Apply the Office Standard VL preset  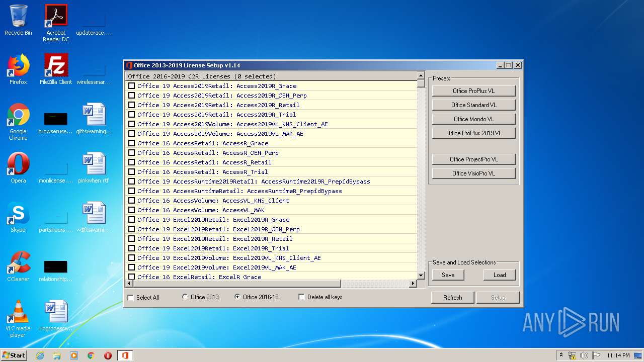(x=473, y=105)
